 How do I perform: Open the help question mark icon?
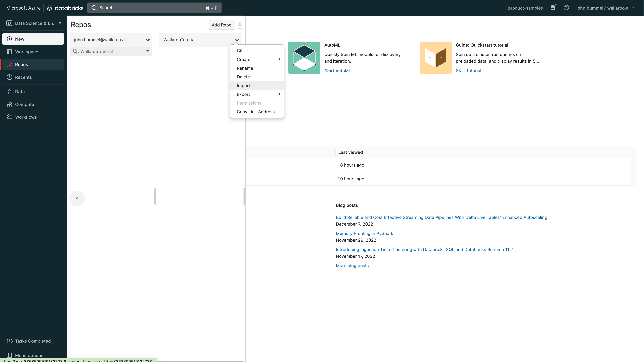pos(566,8)
